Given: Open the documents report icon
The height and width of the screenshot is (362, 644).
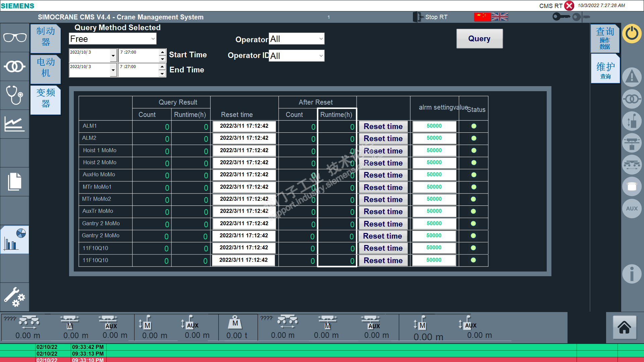Looking at the screenshot, I should coord(15,182).
